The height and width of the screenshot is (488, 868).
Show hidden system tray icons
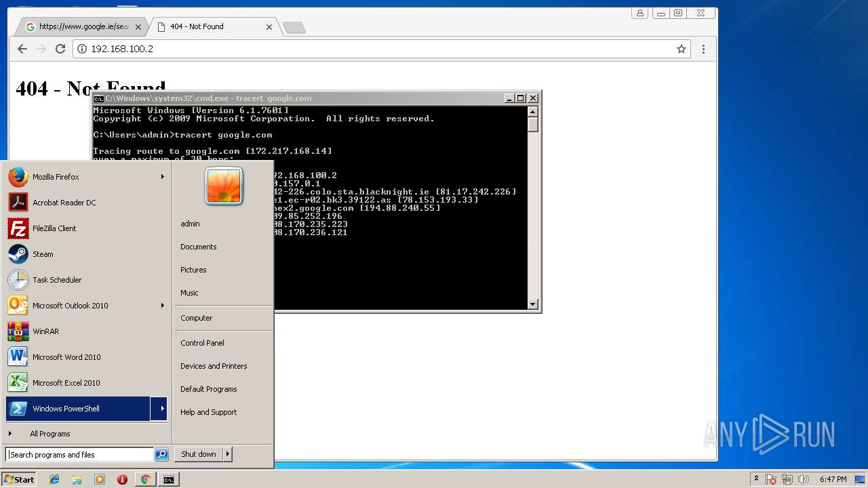756,479
